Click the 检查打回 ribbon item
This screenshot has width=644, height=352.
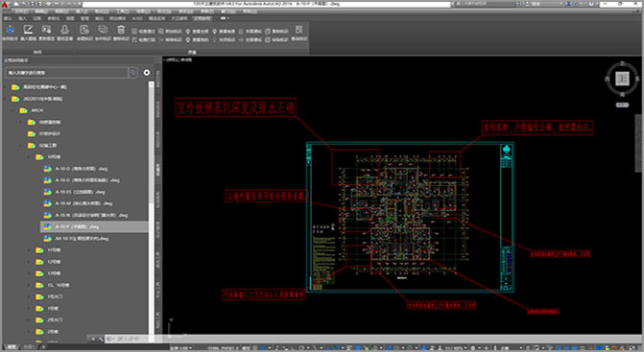(144, 39)
